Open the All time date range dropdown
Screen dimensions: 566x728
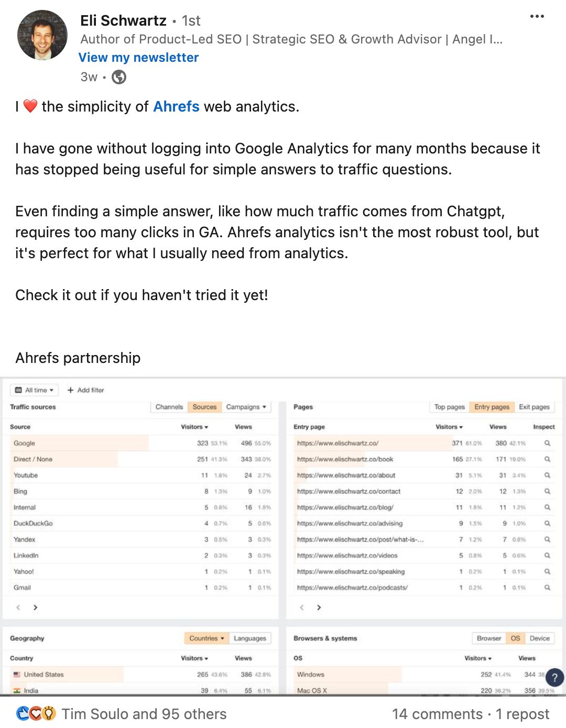[x=35, y=390]
